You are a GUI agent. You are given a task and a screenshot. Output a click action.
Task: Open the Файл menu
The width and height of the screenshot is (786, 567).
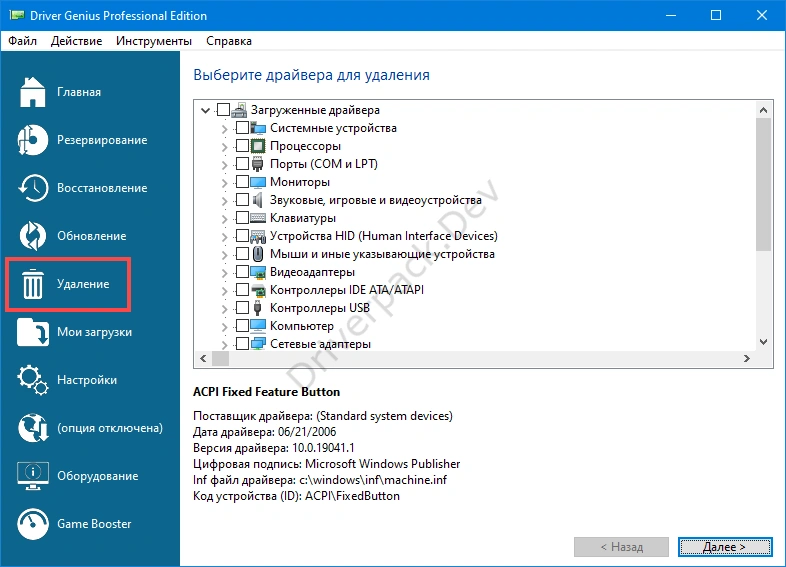23,41
